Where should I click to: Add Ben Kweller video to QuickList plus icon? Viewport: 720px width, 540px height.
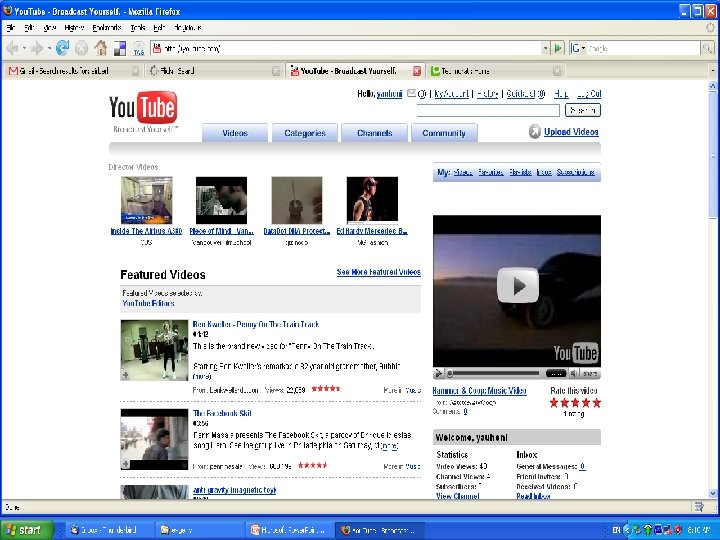click(x=125, y=375)
